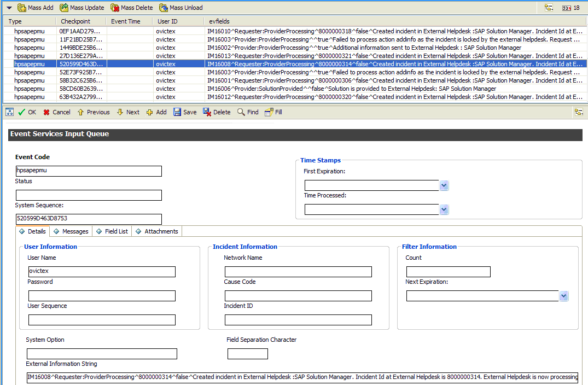Screen dimensions: 588x385
Task: Click the detail pane tree icon at right of toolbar
Action: click(x=579, y=112)
